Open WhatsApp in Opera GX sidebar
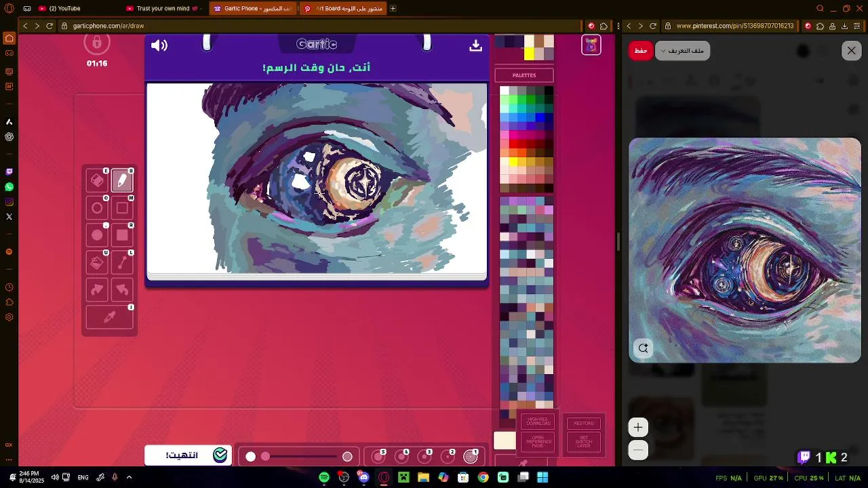 point(9,187)
